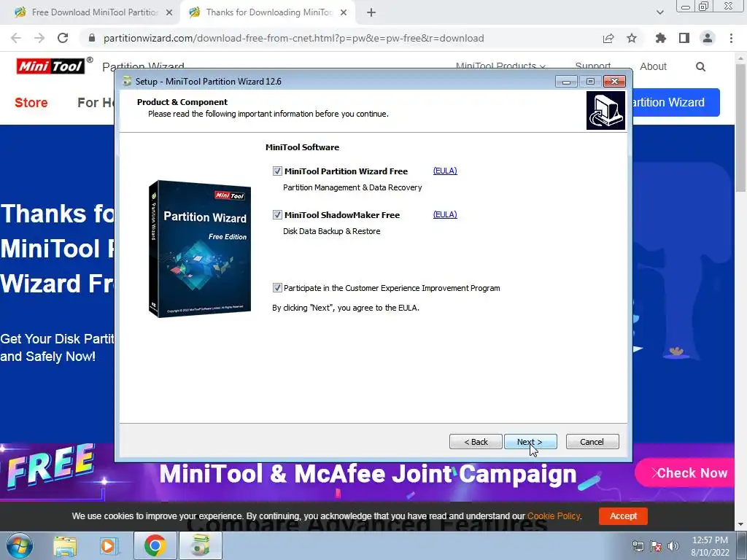Viewport: 747px width, 560px height.
Task: Click the blue Partition Wizard button
Action: [676, 102]
